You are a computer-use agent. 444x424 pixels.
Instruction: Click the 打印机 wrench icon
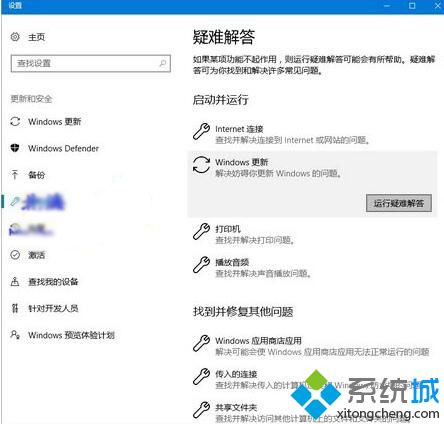202,231
